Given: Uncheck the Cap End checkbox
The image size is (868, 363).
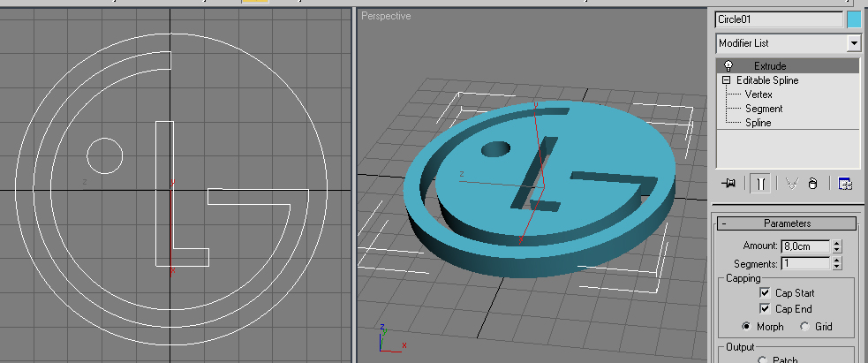Looking at the screenshot, I should (765, 309).
